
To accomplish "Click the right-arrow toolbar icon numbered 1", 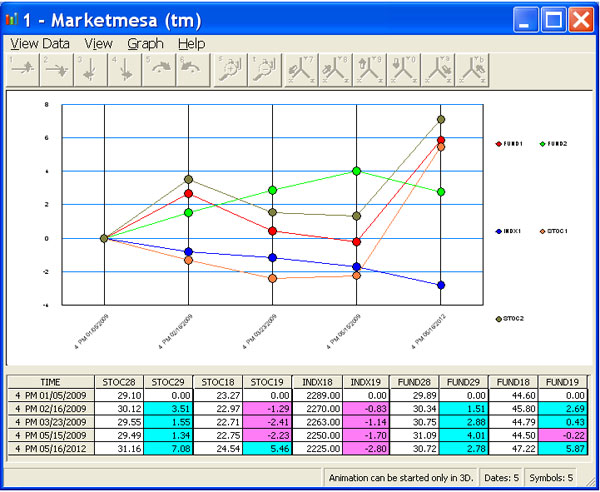I will click(x=22, y=71).
